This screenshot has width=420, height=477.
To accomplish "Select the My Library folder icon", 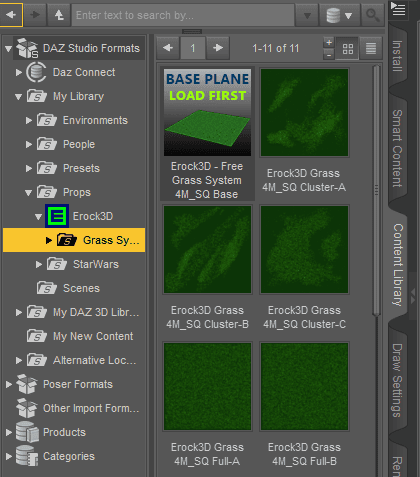I will (x=37, y=96).
